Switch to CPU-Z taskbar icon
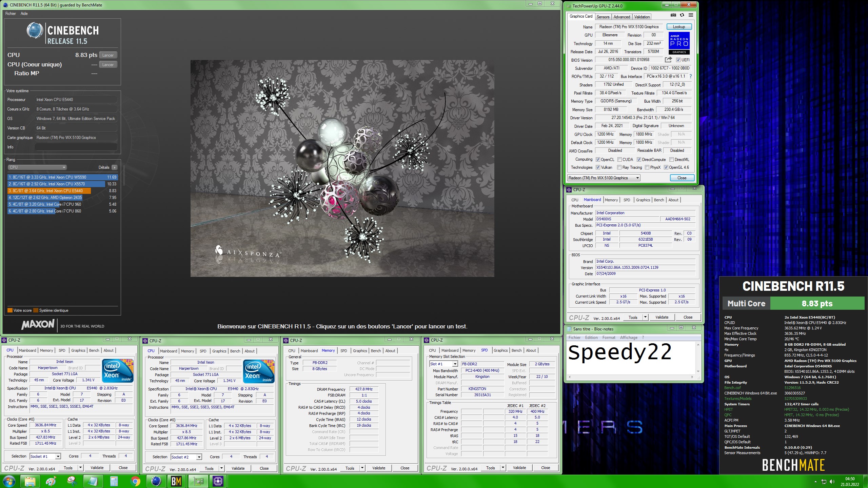 click(218, 481)
